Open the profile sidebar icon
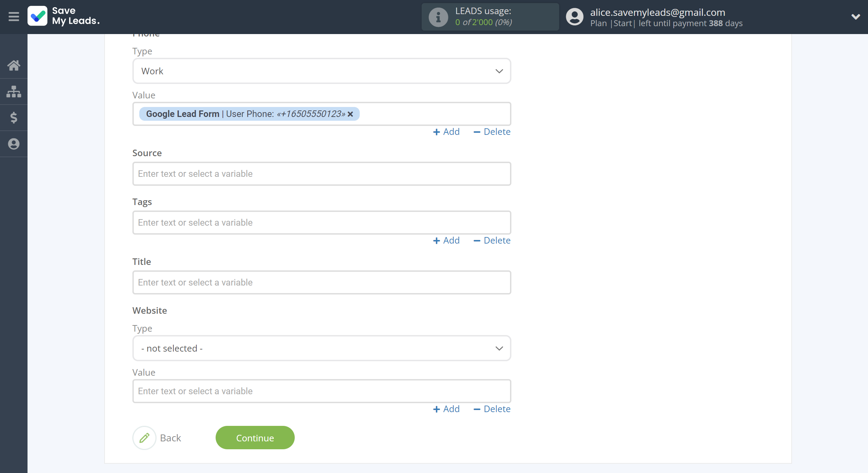This screenshot has width=868, height=473. pos(14,144)
